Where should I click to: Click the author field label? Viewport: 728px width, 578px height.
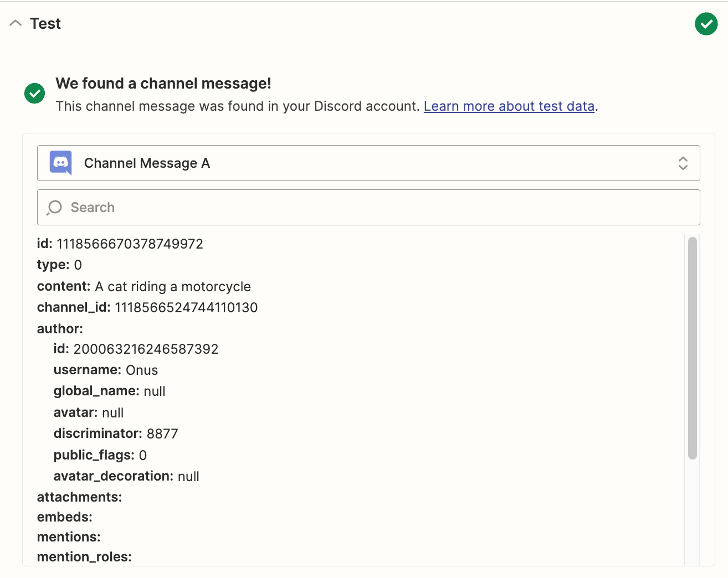click(60, 329)
